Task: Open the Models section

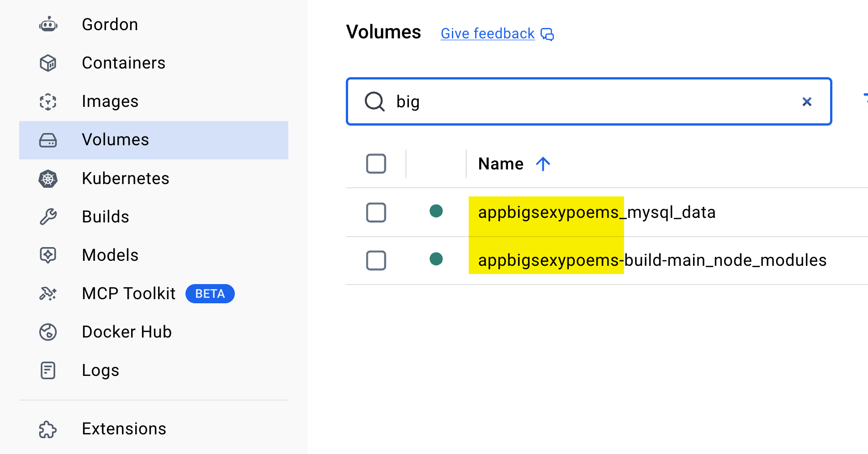Action: coord(153,255)
